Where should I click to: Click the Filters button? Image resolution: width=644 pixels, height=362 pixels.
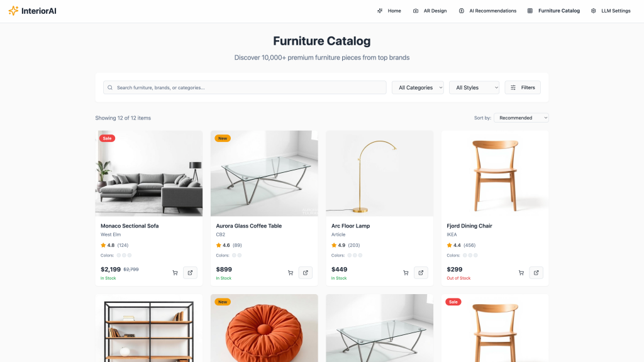click(523, 87)
